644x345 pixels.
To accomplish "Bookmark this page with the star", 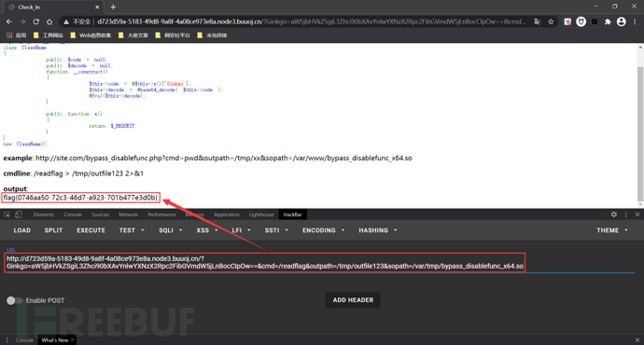I will coord(551,21).
